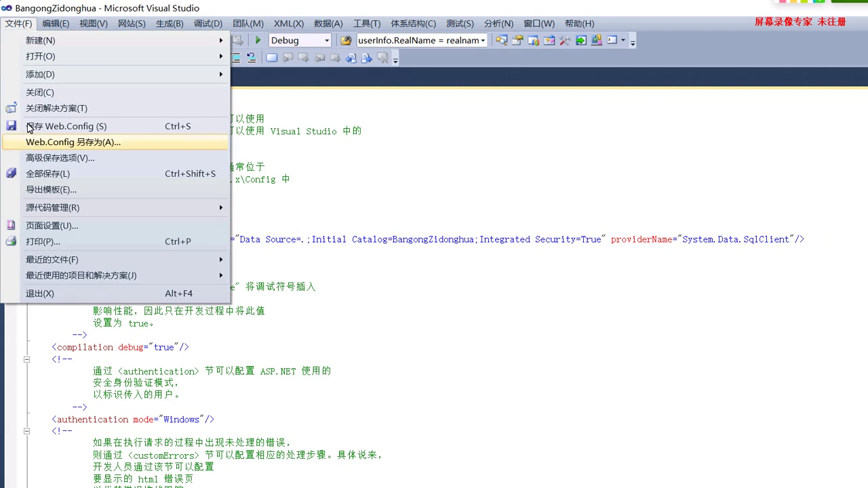The height and width of the screenshot is (488, 868).
Task: Open the 体系结构(C) menu
Action: (x=413, y=23)
